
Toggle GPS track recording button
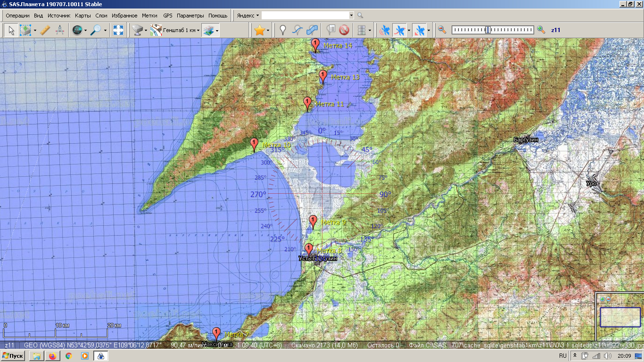[399, 30]
